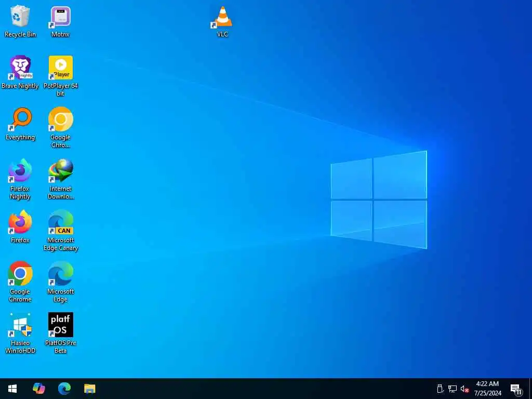
Task: Click the Show desktop strip at taskbar edge
Action: 530,389
